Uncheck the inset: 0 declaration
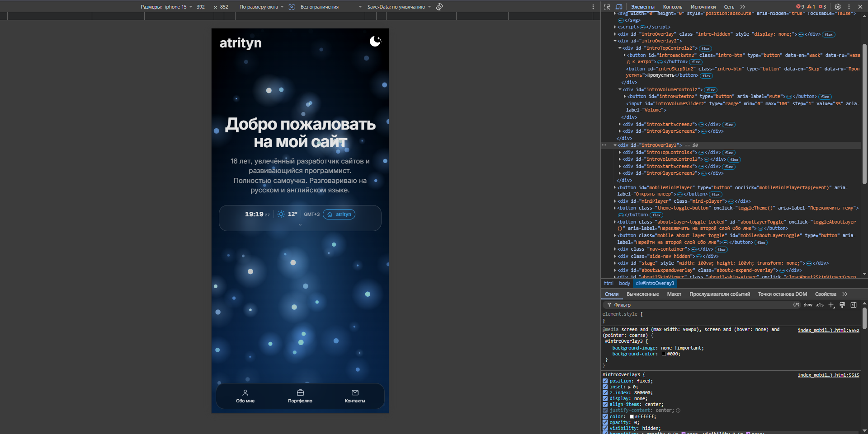Screen dimensions: 868x434 point(605,387)
